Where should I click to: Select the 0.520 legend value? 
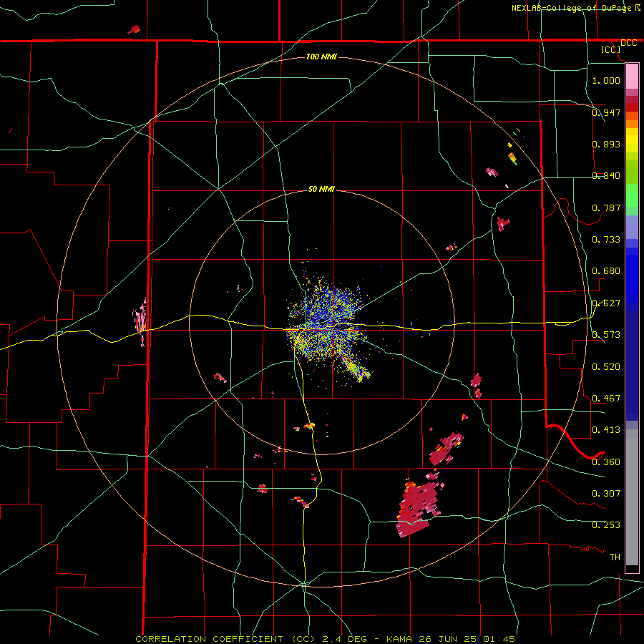point(606,366)
